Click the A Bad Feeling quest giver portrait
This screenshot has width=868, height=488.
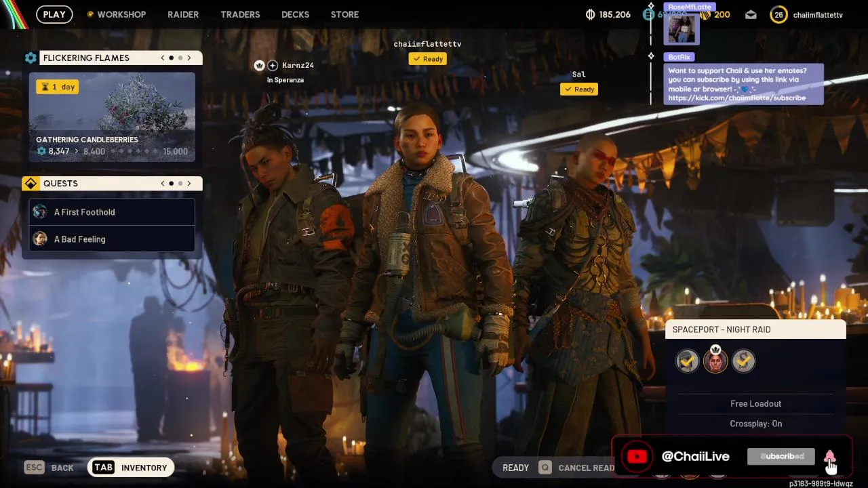(40, 239)
